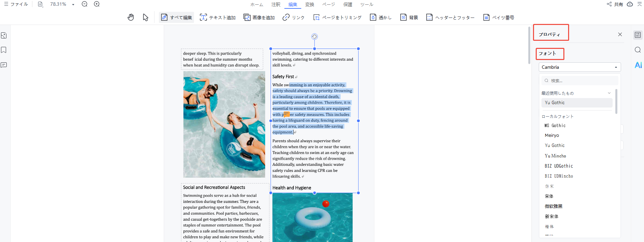
Task: Open the AI assistant panel
Action: tap(638, 65)
